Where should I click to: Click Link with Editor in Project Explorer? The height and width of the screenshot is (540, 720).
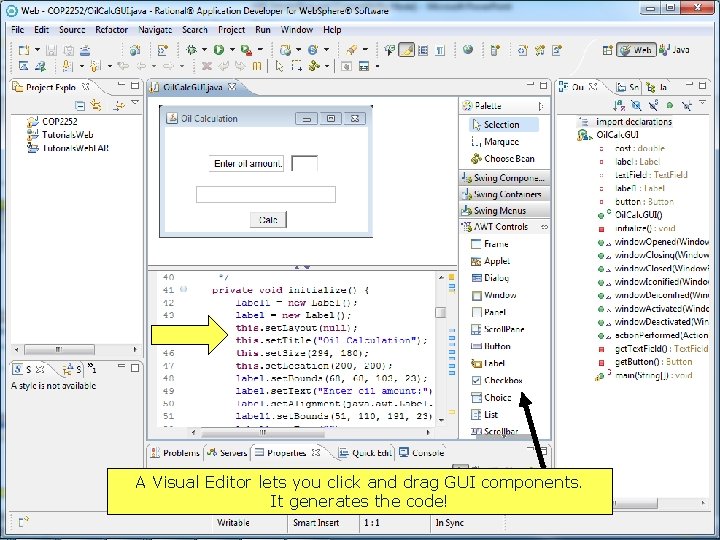pos(96,106)
